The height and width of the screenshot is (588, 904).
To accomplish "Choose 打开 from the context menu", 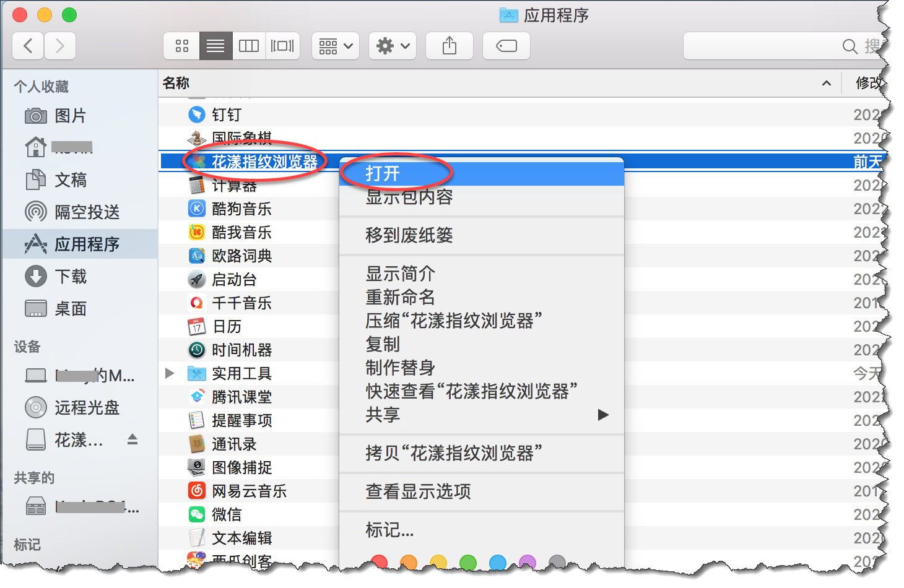I will [x=482, y=173].
